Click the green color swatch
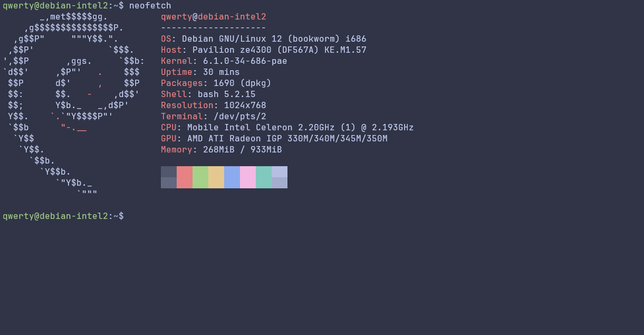The height and width of the screenshot is (335, 644). click(x=200, y=177)
